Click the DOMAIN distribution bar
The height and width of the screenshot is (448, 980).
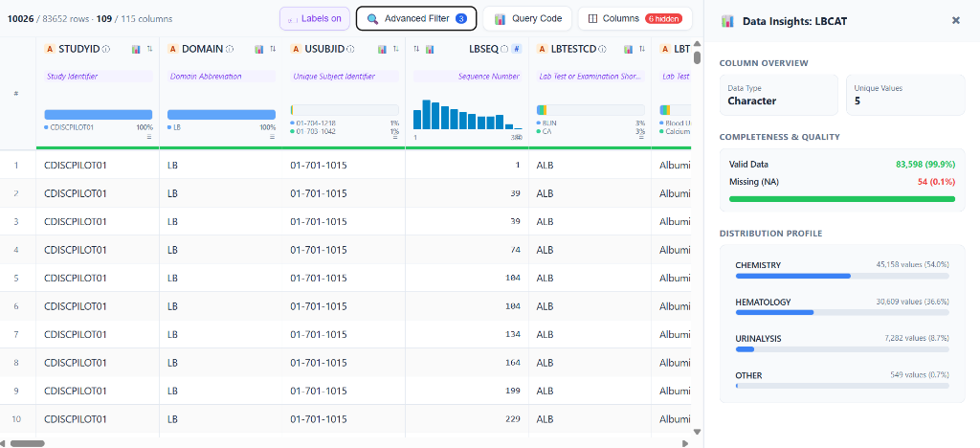tap(221, 114)
